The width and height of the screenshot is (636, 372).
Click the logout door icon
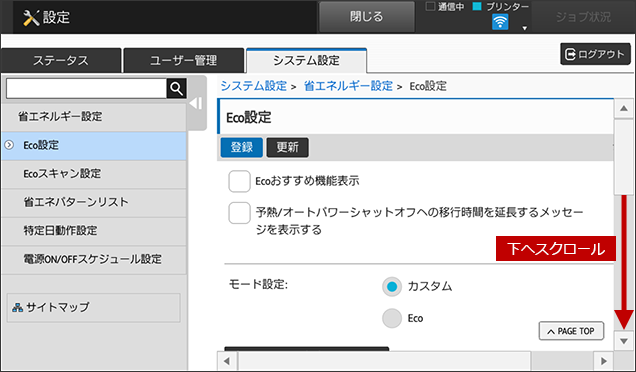570,54
